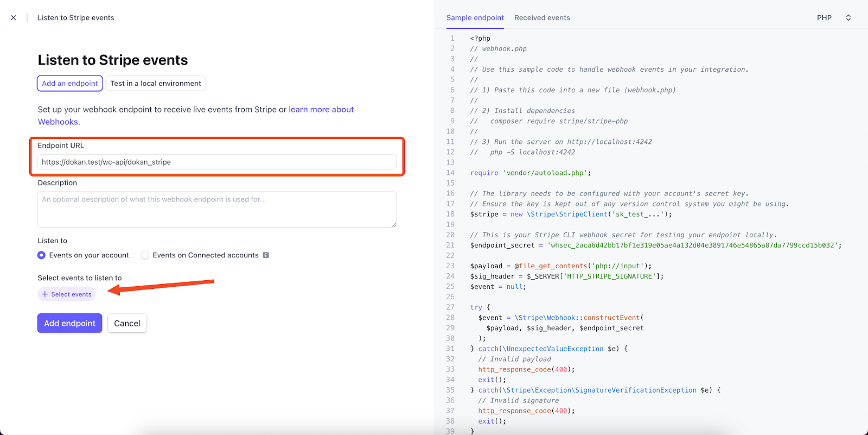The width and height of the screenshot is (868, 435).
Task: Click the language selector up-down arrows
Action: point(848,18)
